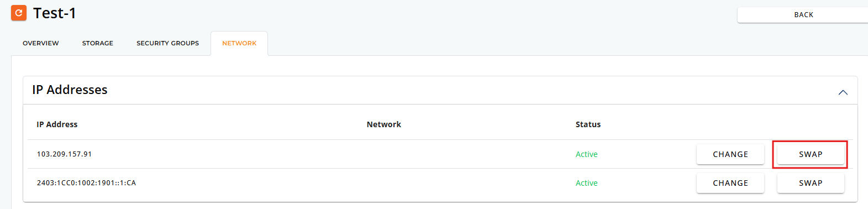
Task: Select the Network tab
Action: (239, 43)
